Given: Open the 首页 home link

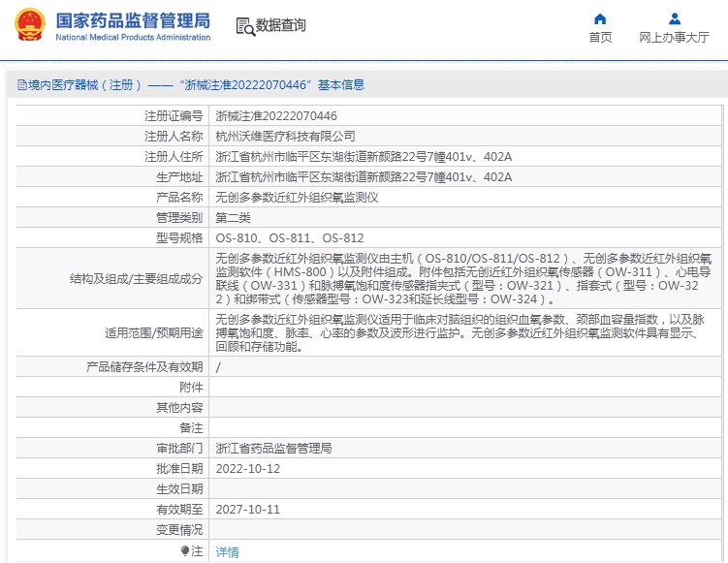Looking at the screenshot, I should click(600, 37).
